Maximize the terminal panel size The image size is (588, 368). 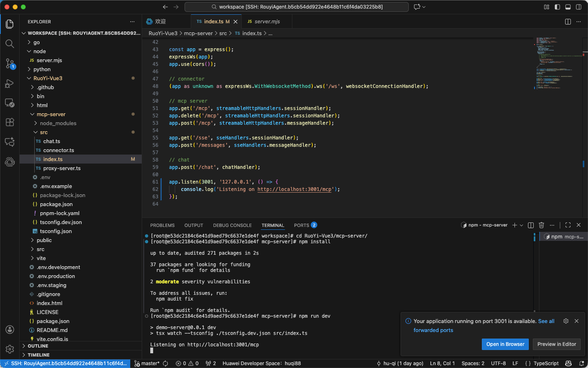[568, 225]
